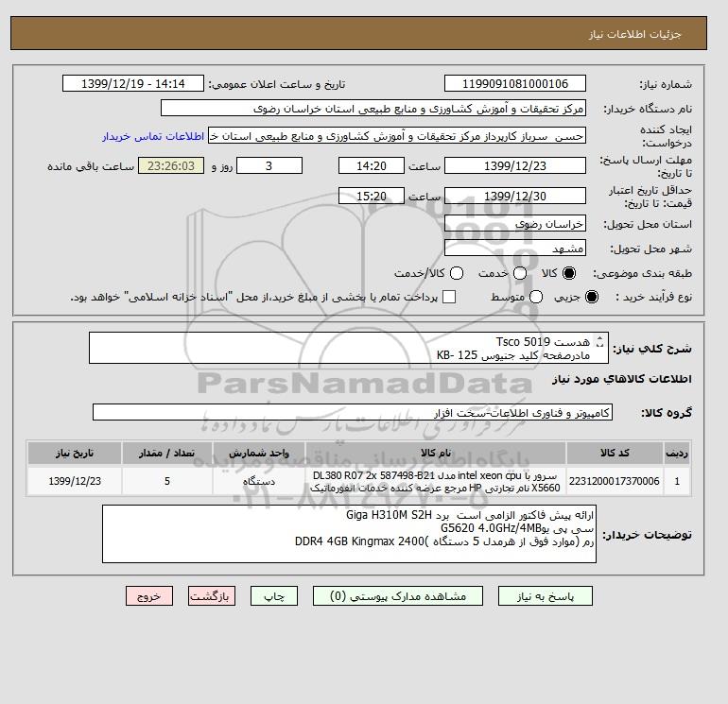Click the general description text box
This screenshot has height=704, width=728.
pyautogui.click(x=348, y=348)
